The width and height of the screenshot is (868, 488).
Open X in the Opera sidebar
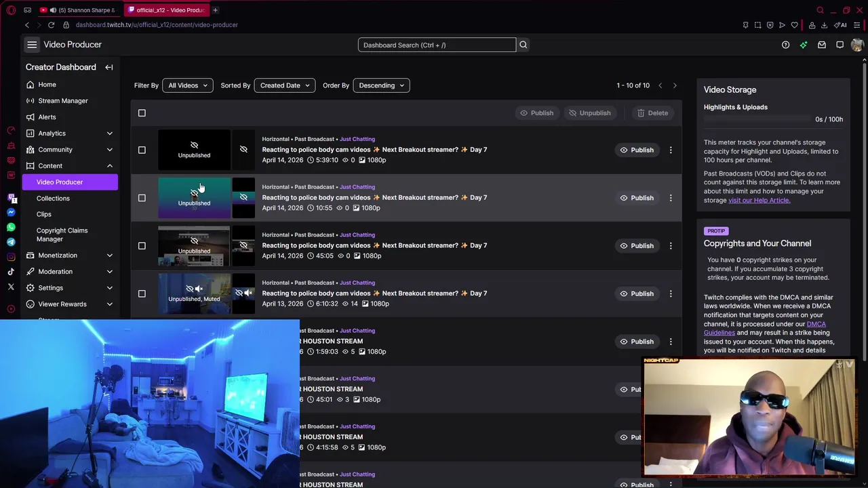click(x=11, y=287)
